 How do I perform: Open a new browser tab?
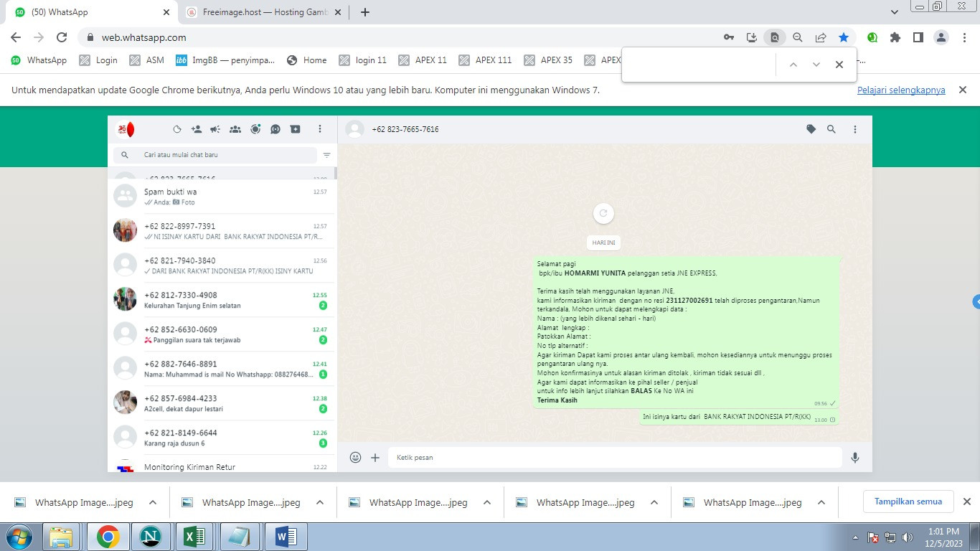coord(364,12)
